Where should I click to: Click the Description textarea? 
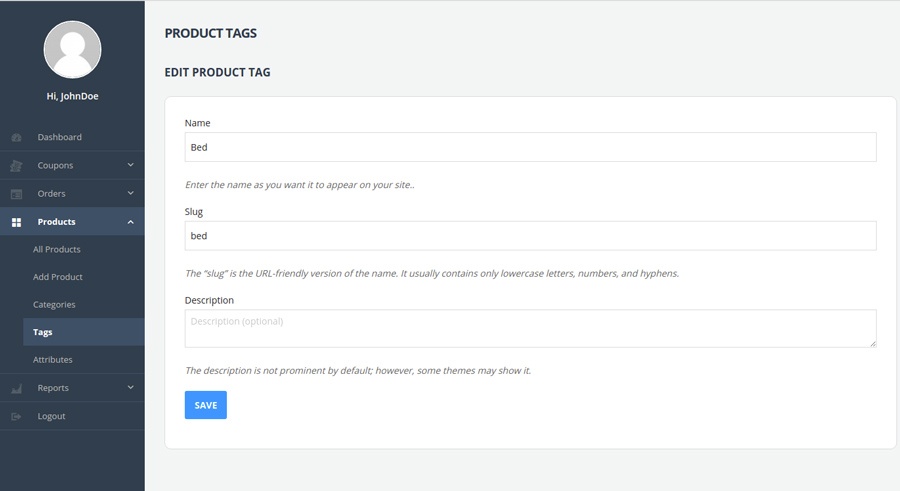[x=530, y=328]
